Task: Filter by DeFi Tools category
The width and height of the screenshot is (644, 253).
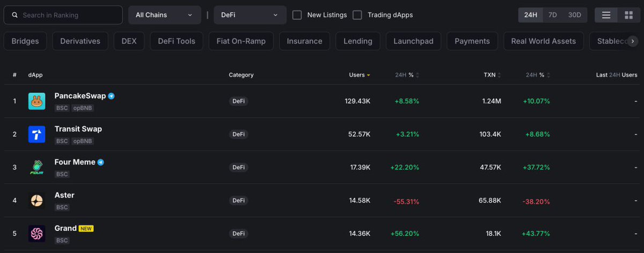Action: [x=177, y=41]
